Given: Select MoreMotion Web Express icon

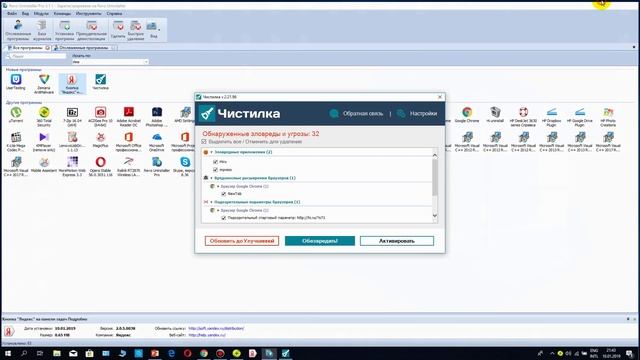Looking at the screenshot, I should pos(72,167).
